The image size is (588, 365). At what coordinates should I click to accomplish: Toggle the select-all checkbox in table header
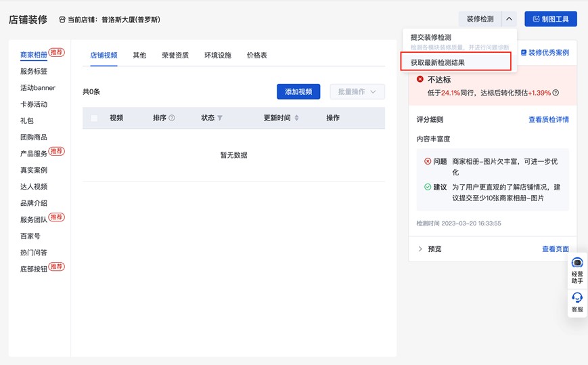tap(94, 118)
